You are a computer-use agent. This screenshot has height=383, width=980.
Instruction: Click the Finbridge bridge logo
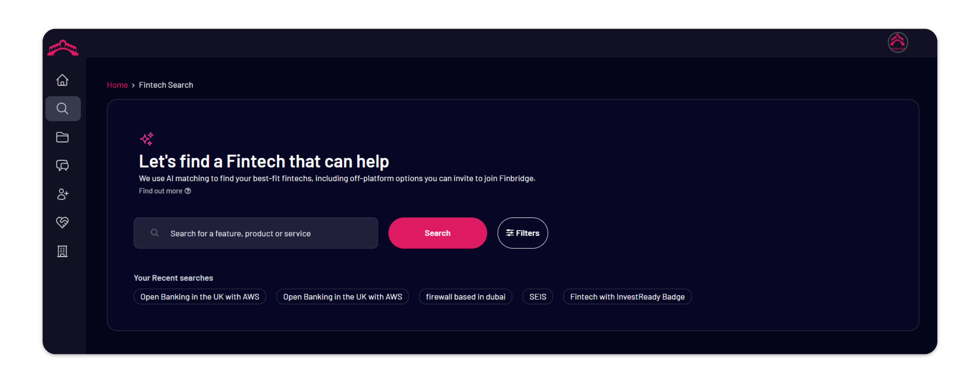click(63, 48)
